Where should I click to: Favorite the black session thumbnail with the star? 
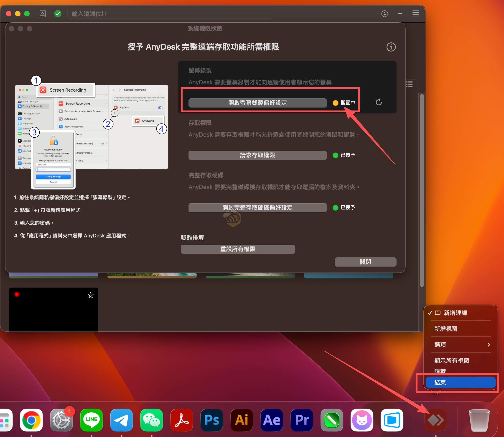click(91, 295)
